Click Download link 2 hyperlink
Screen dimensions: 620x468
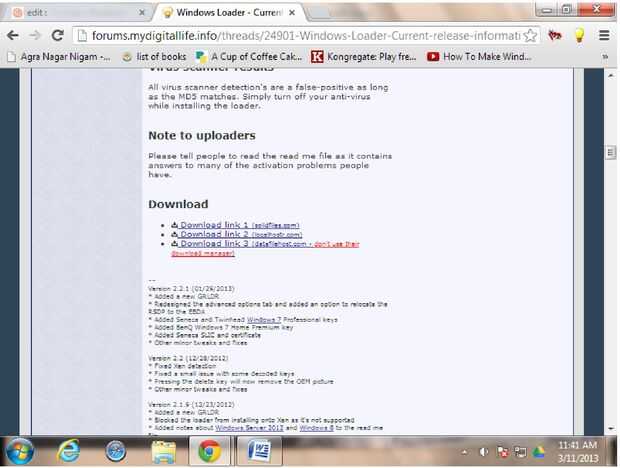click(237, 234)
